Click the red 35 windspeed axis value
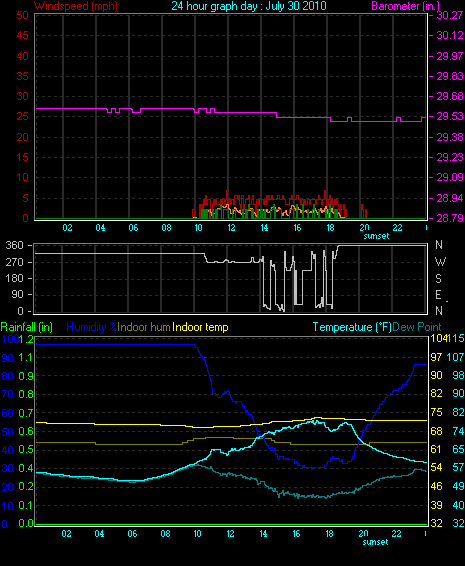This screenshot has width=465, height=566. pyautogui.click(x=22, y=76)
